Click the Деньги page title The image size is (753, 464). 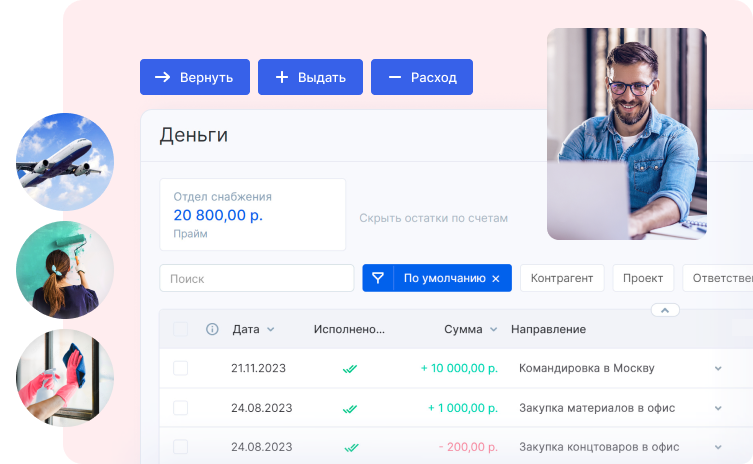tap(194, 135)
